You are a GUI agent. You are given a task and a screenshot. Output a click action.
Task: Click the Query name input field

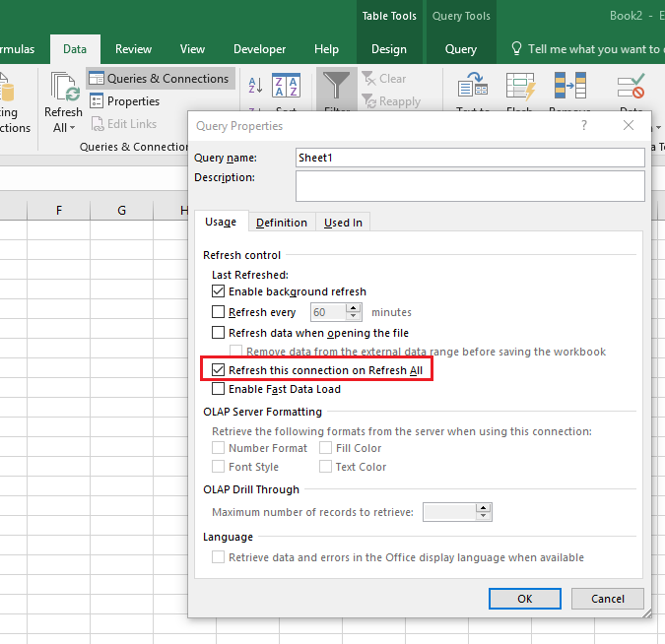coord(470,158)
